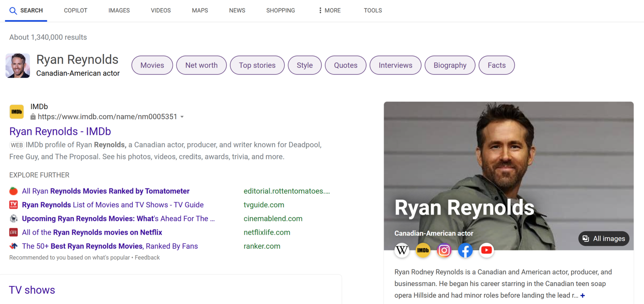This screenshot has width=644, height=304.
Task: Open the YouTube channel icon
Action: (x=486, y=250)
